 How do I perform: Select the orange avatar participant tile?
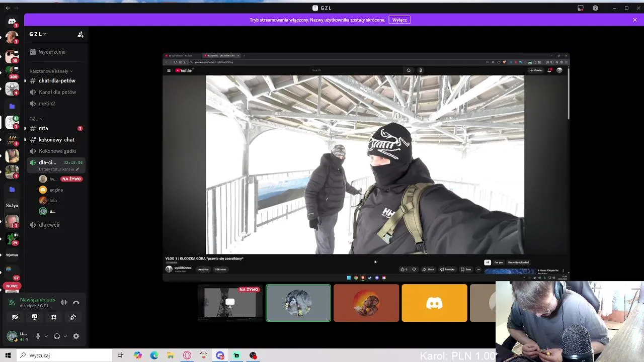point(366,303)
